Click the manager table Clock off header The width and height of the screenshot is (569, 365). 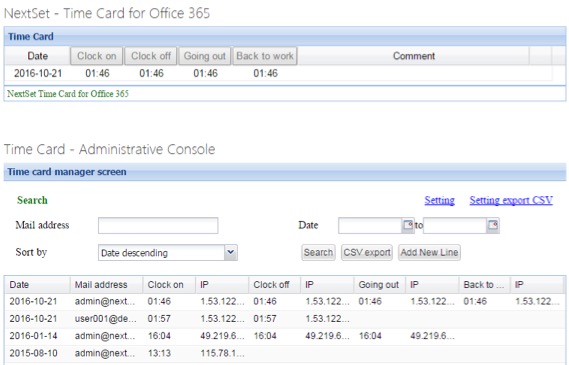(274, 285)
